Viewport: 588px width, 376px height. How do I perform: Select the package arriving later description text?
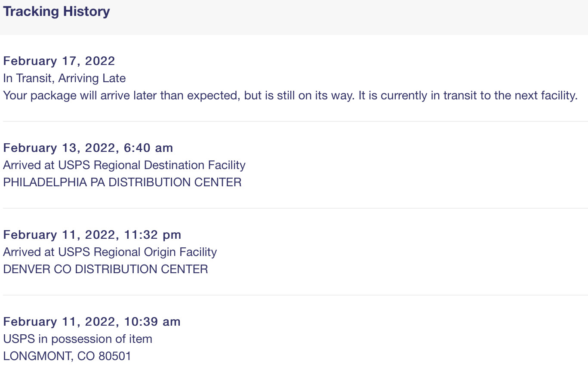point(290,96)
